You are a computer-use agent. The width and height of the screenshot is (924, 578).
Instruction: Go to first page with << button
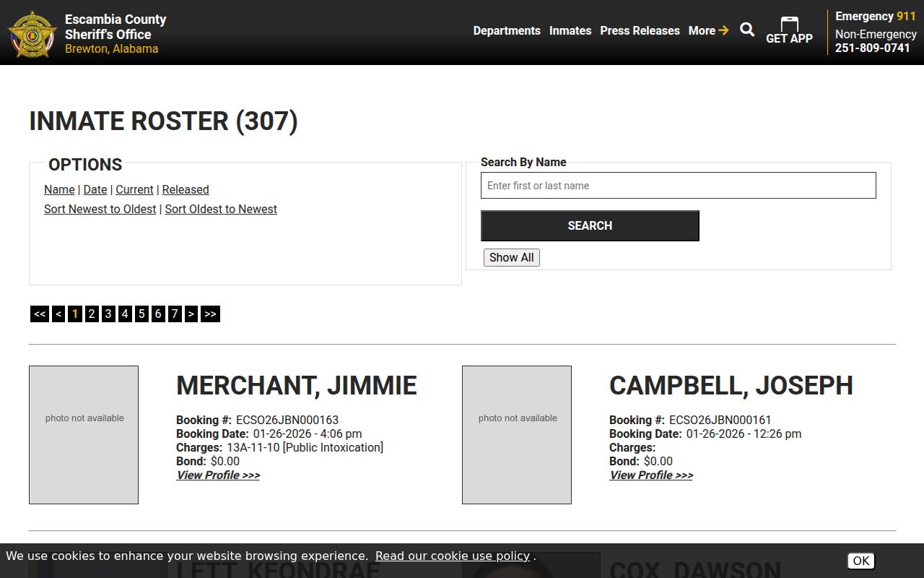40,314
